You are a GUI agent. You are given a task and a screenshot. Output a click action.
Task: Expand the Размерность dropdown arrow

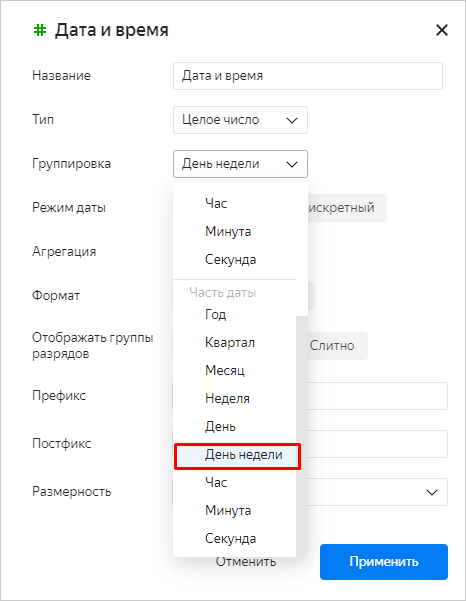432,492
